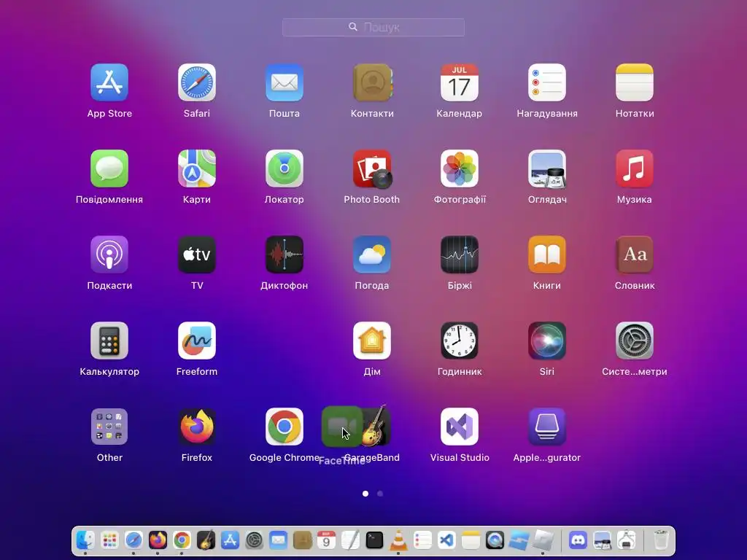The width and height of the screenshot is (747, 560).
Task: Open Firefox from the Dock
Action: (x=158, y=540)
